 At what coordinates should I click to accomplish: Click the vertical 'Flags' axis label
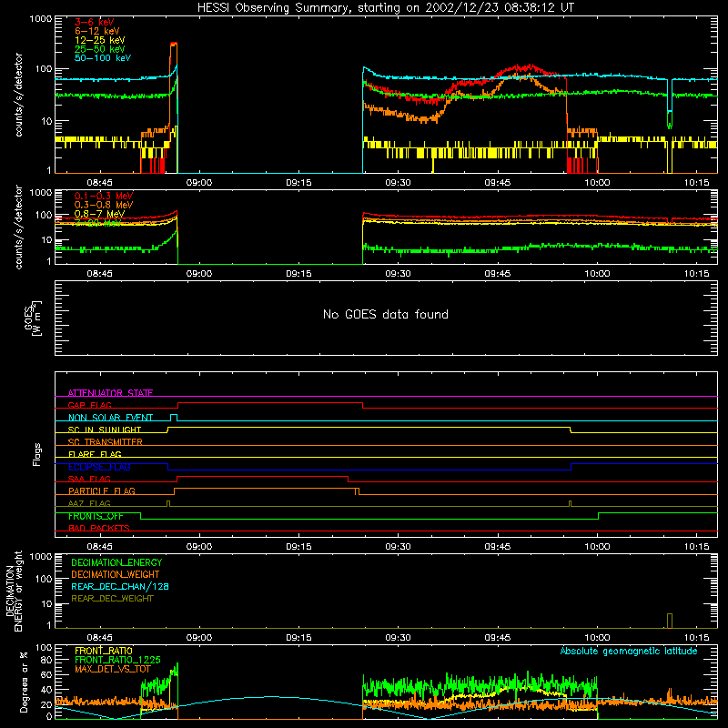36,455
